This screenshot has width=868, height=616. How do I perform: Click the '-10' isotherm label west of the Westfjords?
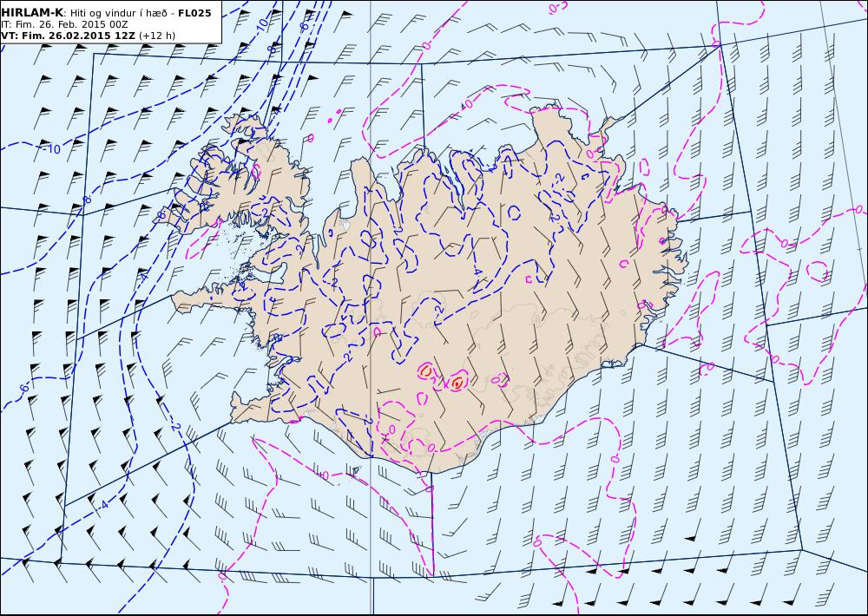[51, 149]
